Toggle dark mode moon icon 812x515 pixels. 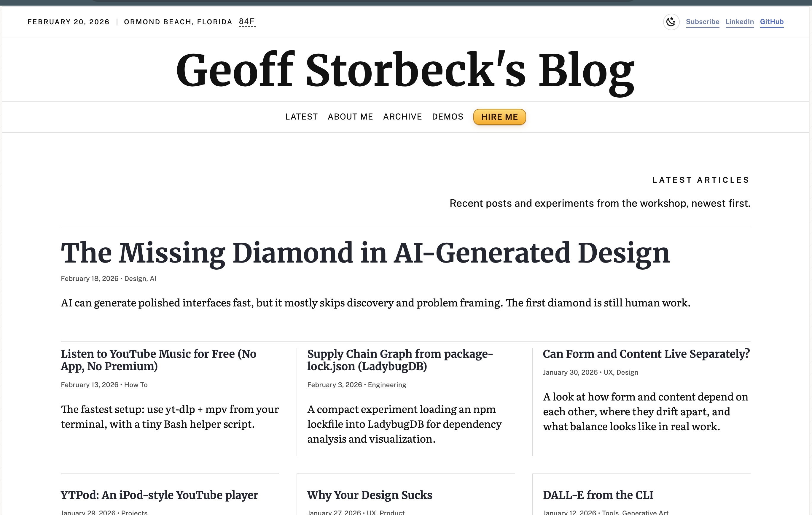(x=671, y=22)
